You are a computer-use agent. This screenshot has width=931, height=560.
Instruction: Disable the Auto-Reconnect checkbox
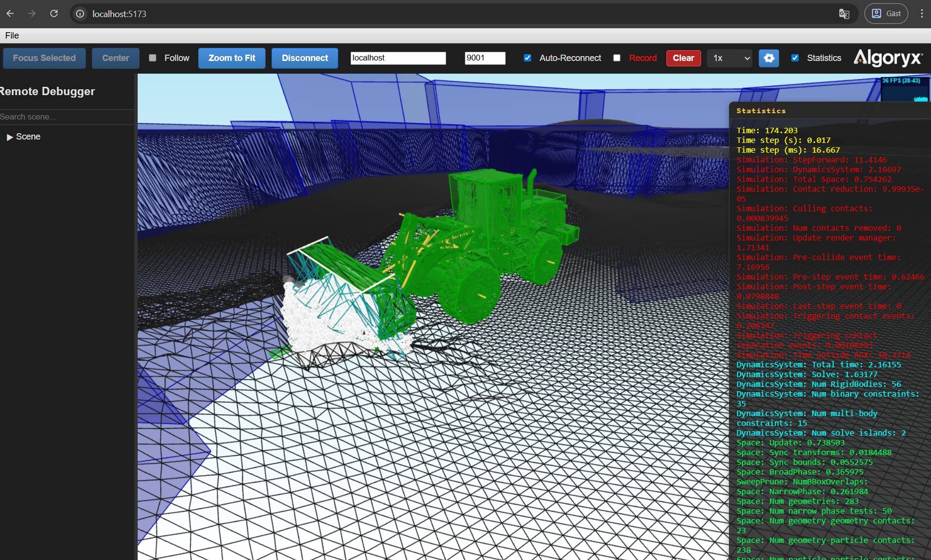click(527, 58)
